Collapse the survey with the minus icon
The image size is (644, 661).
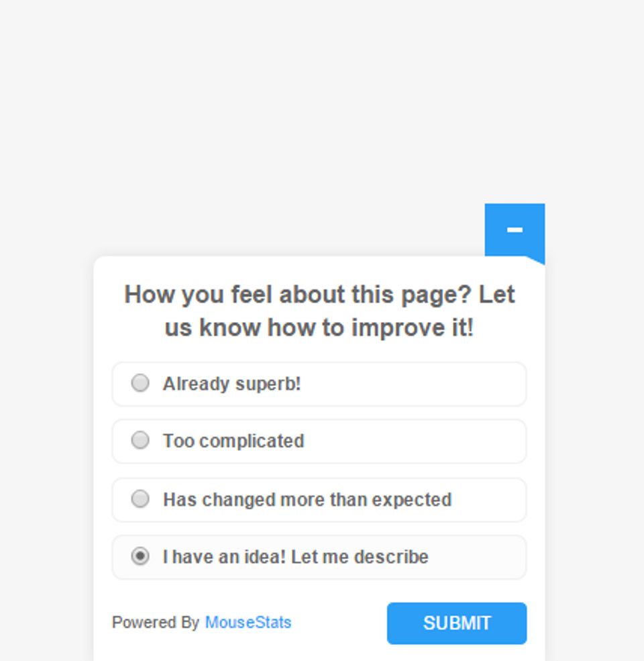click(x=515, y=230)
